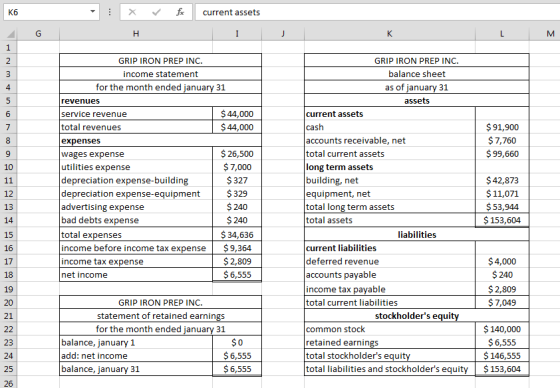Click the Cancel (X) formula bar icon
Screen dimensions: 560x388
(132, 12)
